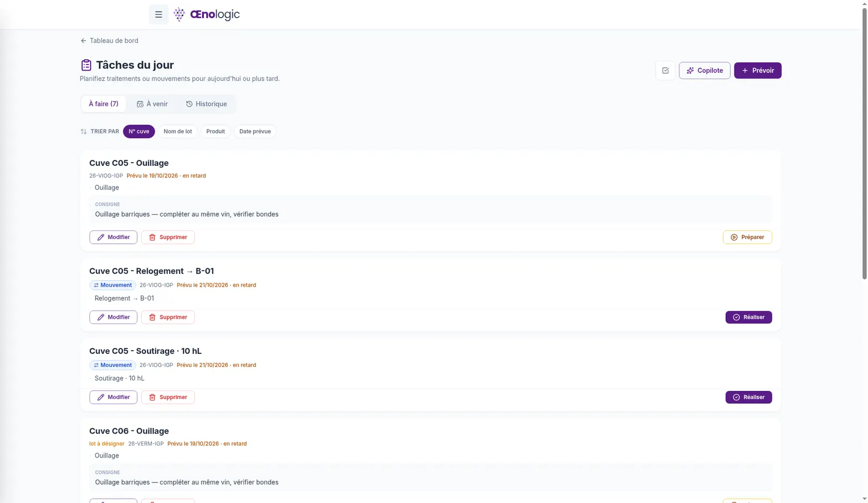Sort tasks by Date prévue
This screenshot has width=868, height=503.
[255, 132]
